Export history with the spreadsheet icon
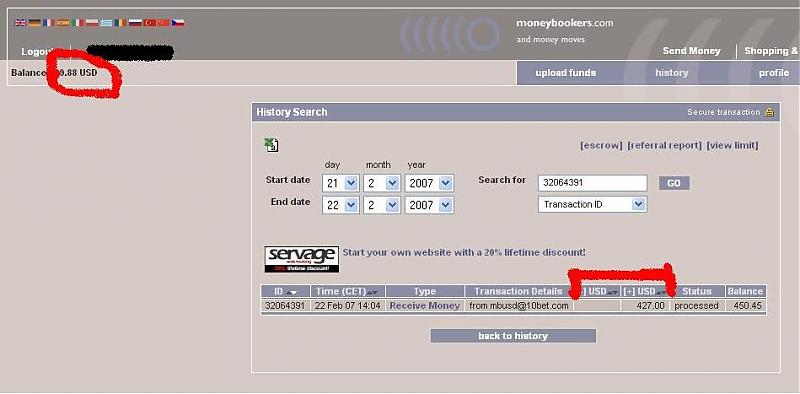 tap(271, 145)
